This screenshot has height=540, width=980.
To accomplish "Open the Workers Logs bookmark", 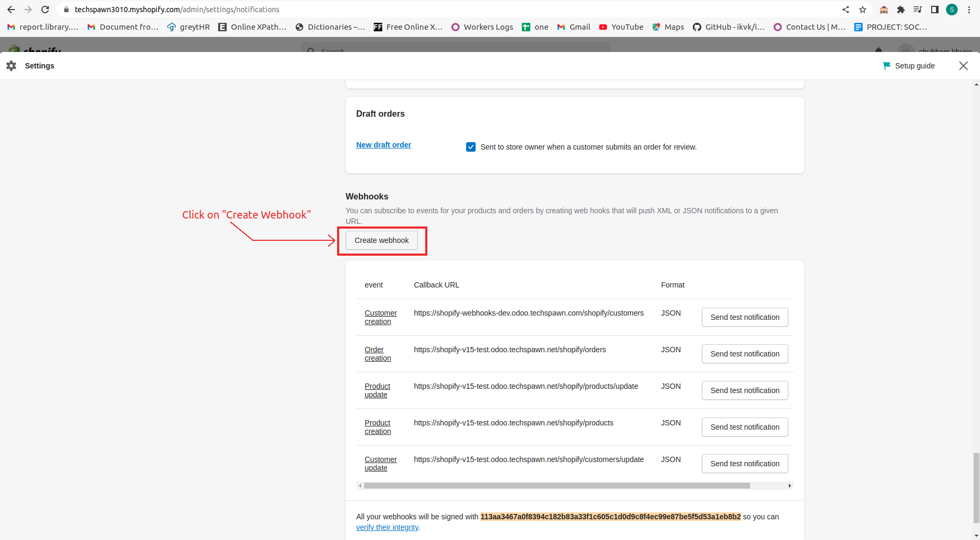I will click(x=482, y=27).
